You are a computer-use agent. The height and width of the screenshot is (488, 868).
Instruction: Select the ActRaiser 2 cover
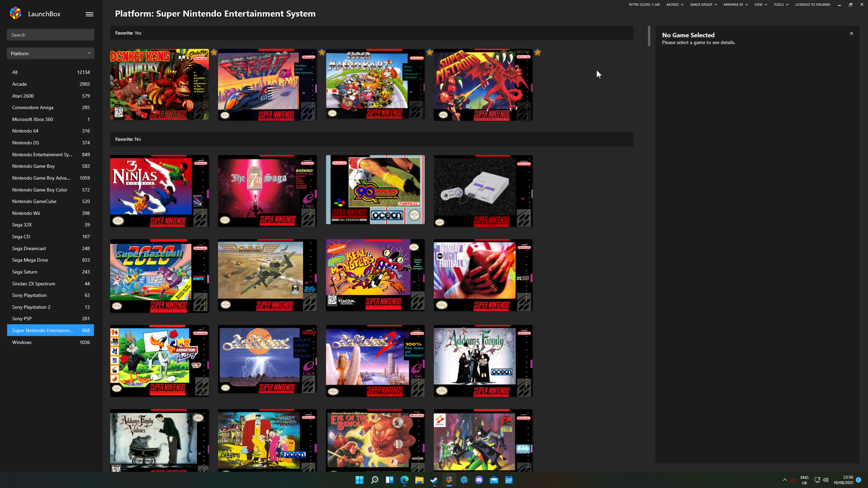375,361
